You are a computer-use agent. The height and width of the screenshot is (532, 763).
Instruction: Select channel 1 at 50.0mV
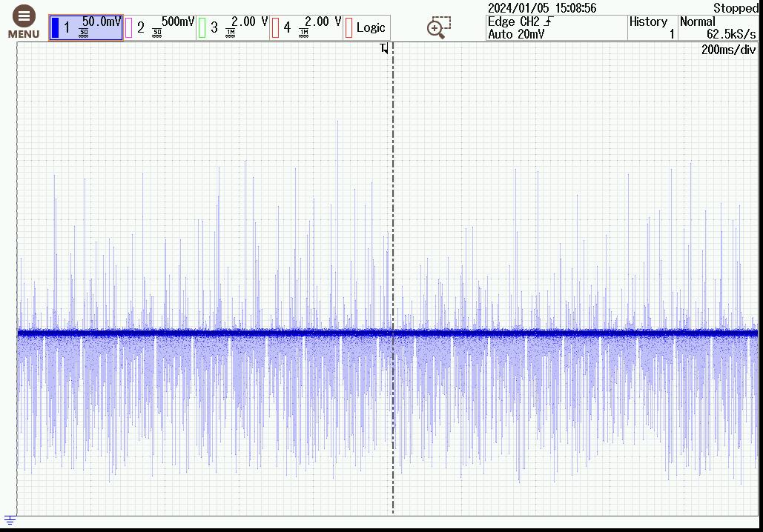86,27
